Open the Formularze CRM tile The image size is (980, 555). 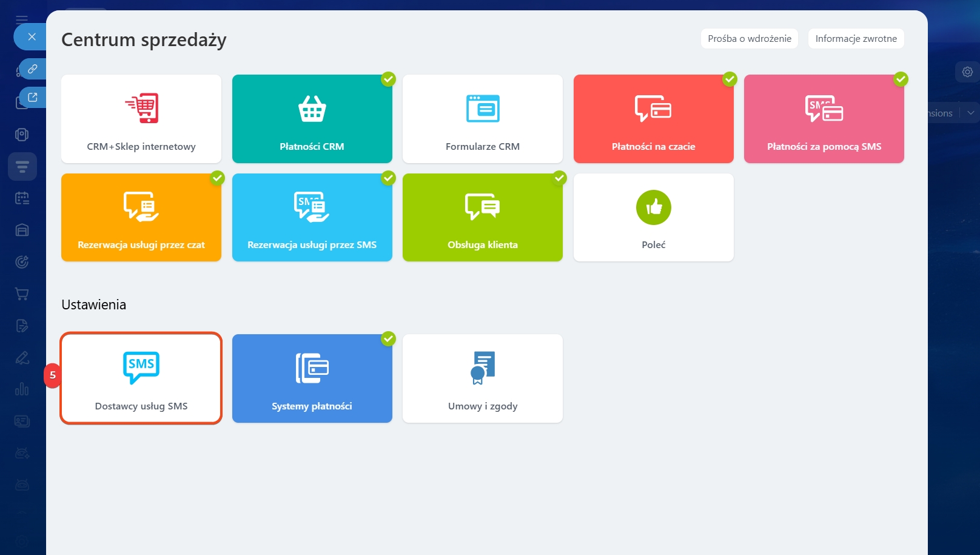pos(482,119)
